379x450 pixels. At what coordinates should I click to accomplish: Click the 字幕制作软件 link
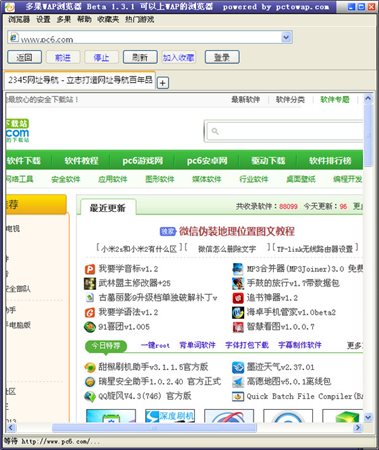[300, 345]
